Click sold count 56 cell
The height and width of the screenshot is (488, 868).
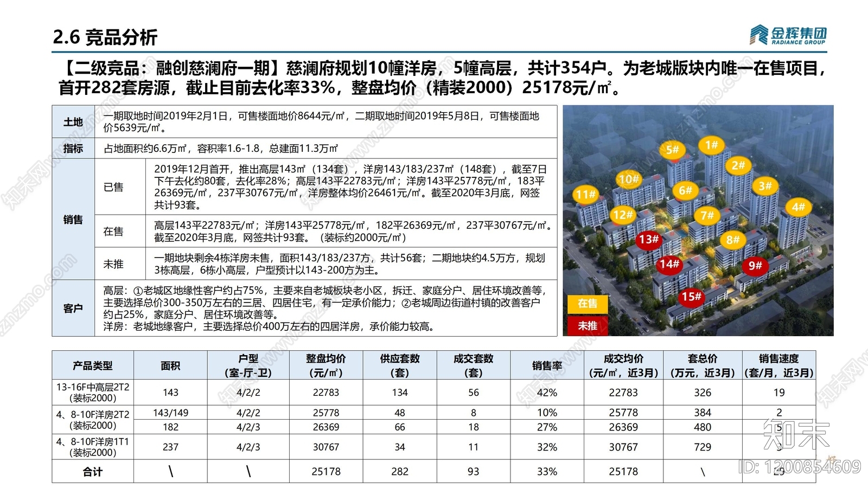[x=474, y=392]
